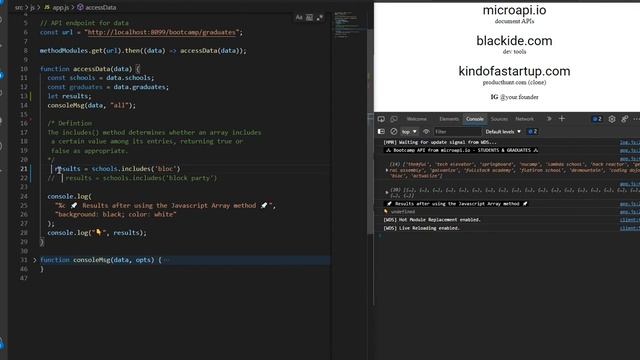The image size is (640, 360).
Task: Click the issues counter badge in DevTools tab bar
Action: 597,119
